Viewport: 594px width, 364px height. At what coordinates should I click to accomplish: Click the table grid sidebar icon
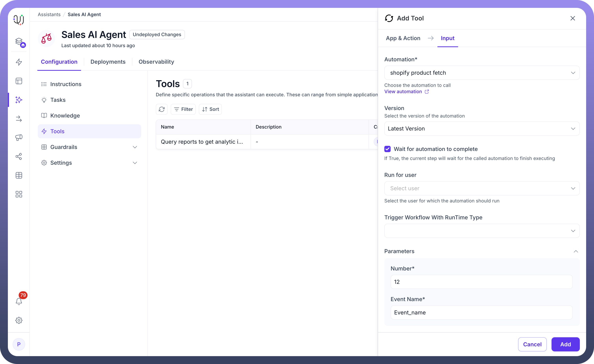(x=19, y=175)
